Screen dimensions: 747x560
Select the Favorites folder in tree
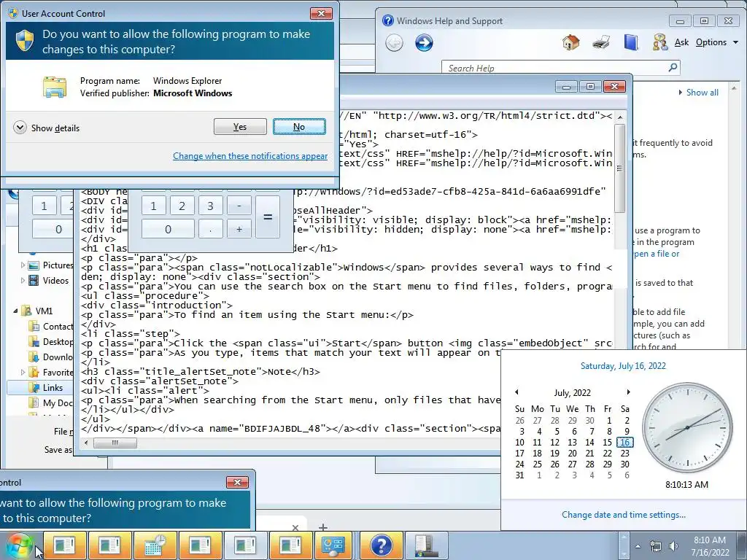51,372
